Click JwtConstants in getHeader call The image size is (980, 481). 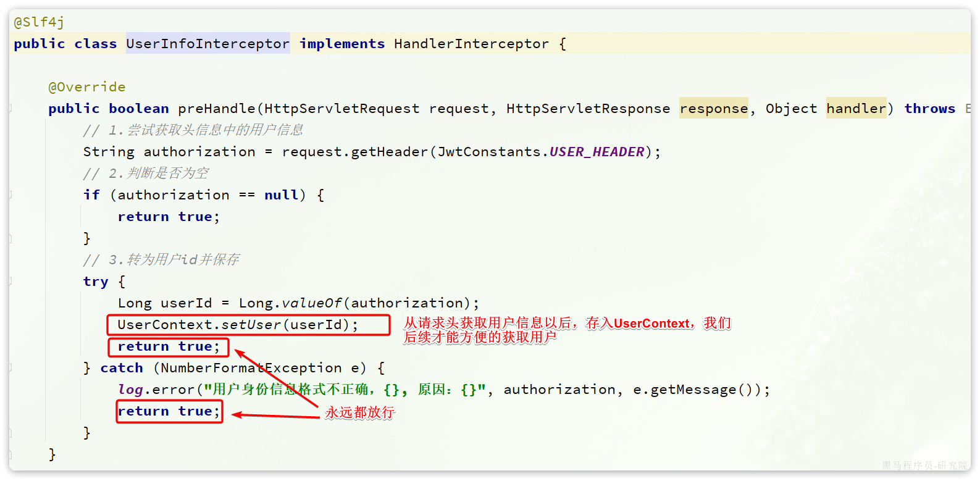pyautogui.click(x=489, y=152)
